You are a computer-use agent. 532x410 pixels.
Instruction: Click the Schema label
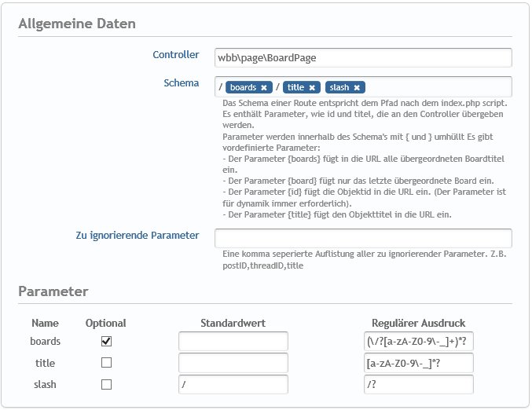(182, 82)
